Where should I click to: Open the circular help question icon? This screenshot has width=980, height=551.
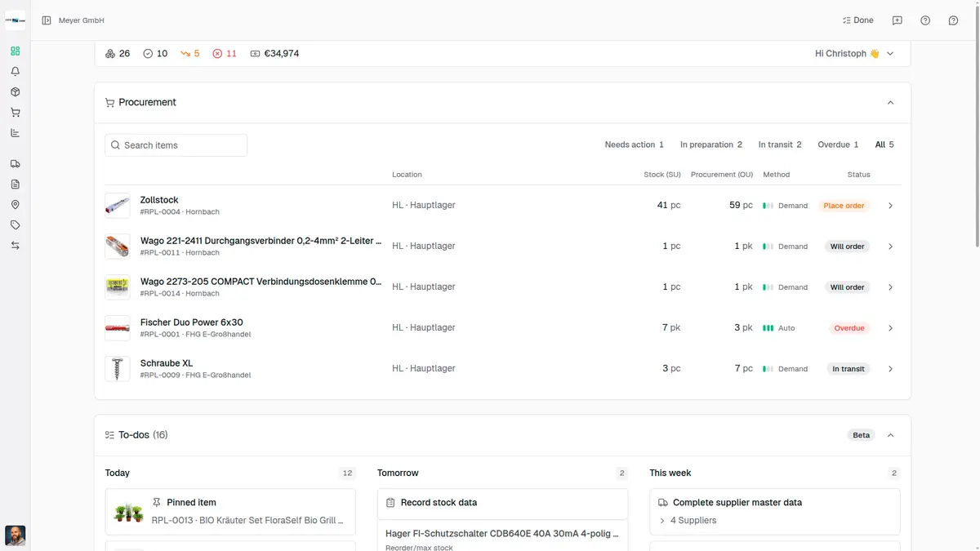(x=925, y=20)
